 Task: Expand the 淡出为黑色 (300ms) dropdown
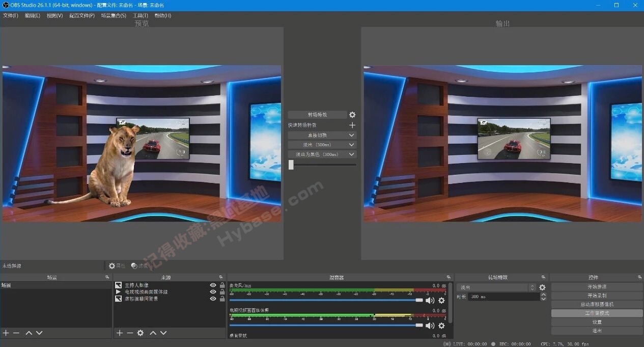point(351,154)
